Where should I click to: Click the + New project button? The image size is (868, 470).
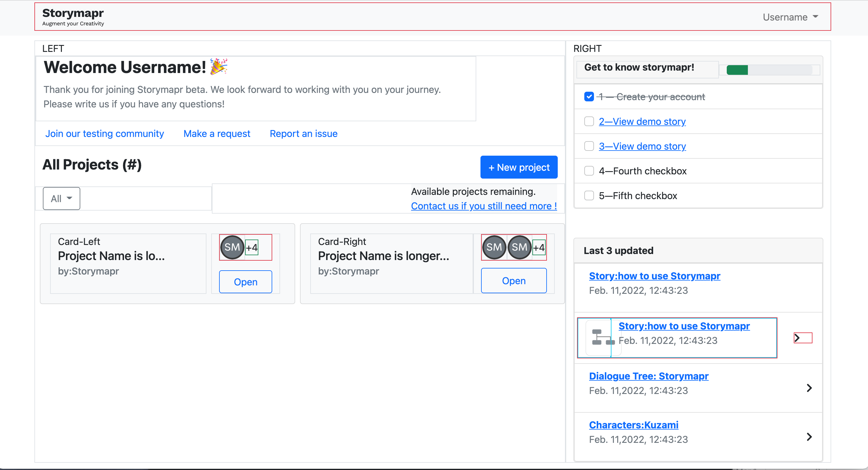click(x=519, y=167)
